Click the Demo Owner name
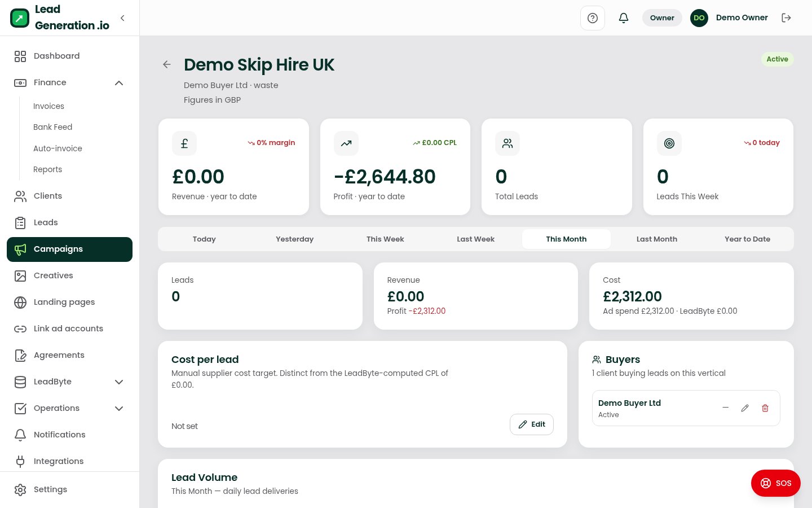 (x=742, y=18)
